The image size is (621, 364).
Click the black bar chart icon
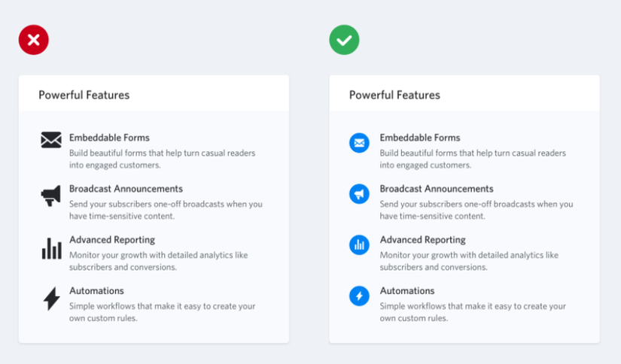[51, 248]
